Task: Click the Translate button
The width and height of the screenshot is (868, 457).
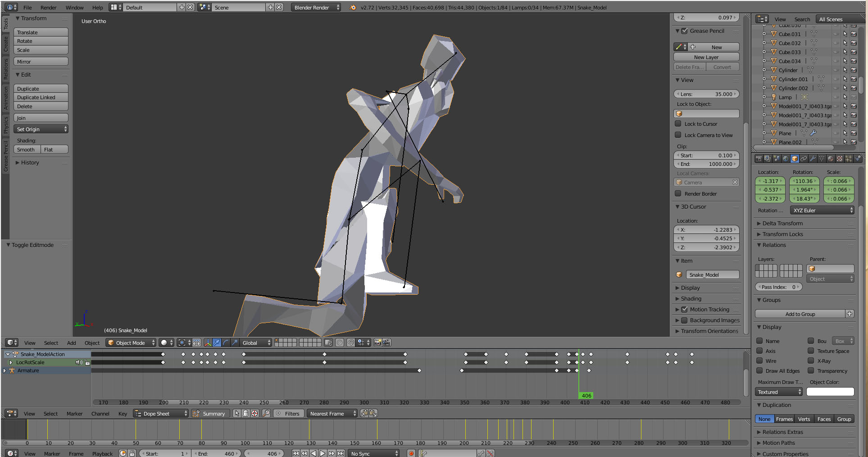Action: (x=41, y=32)
